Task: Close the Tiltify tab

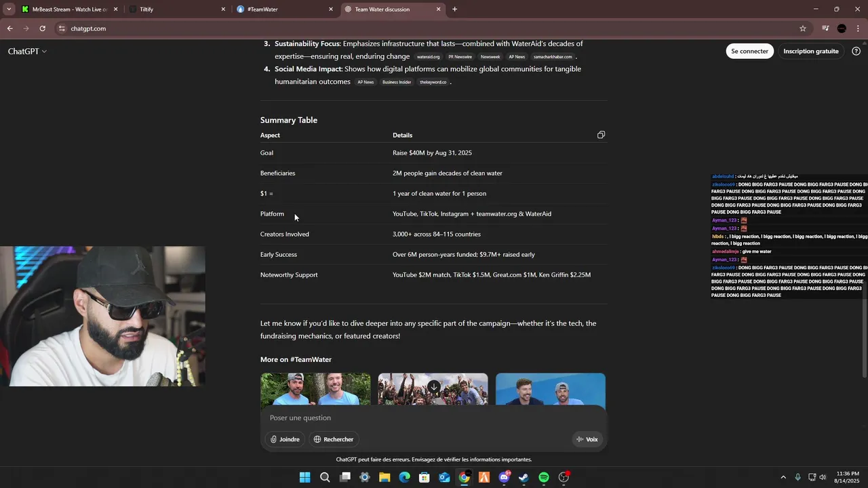Action: 223,9
